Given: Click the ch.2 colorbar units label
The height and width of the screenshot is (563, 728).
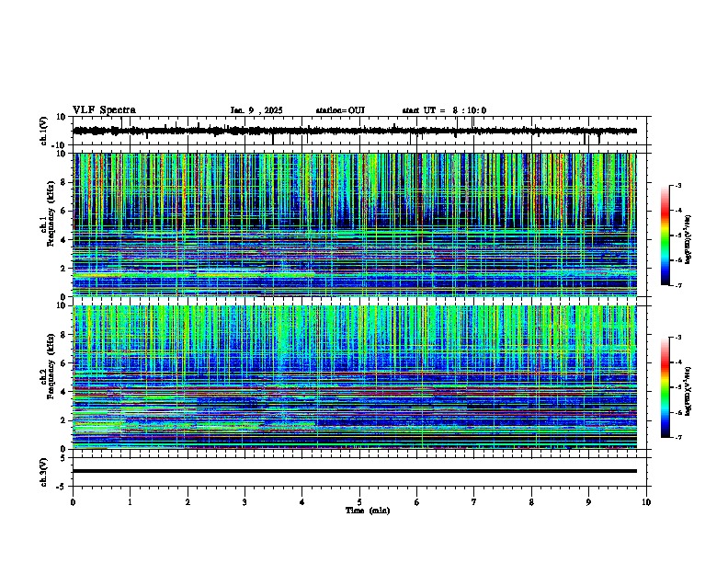Looking at the screenshot, I should [x=688, y=390].
